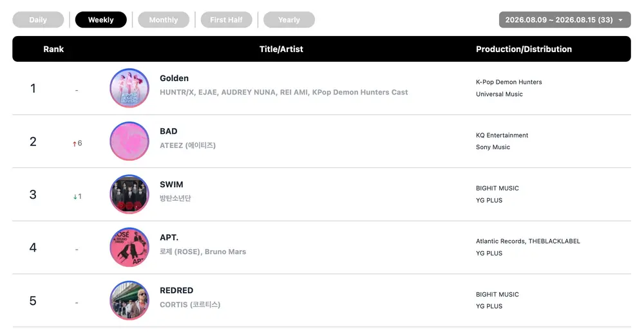The height and width of the screenshot is (332, 644).
Task: Click the Golden song title
Action: click(x=174, y=78)
